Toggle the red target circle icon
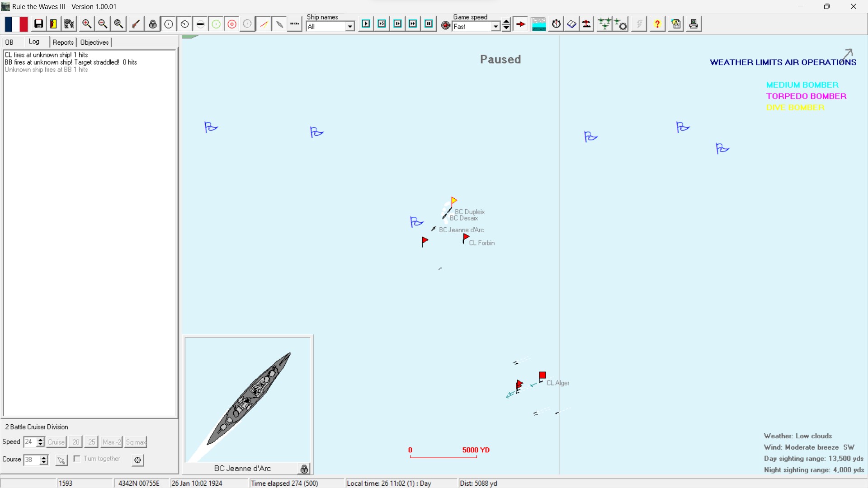Viewport: 868px width, 488px height. [x=232, y=24]
